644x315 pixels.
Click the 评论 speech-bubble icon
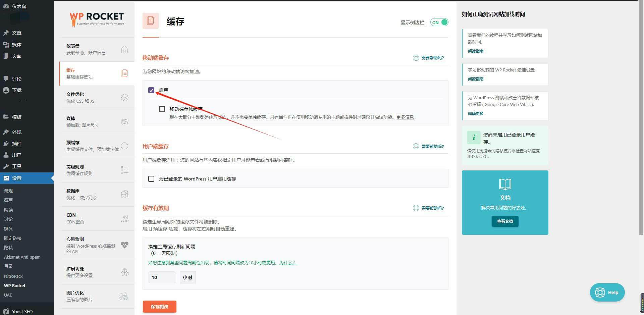6,79
